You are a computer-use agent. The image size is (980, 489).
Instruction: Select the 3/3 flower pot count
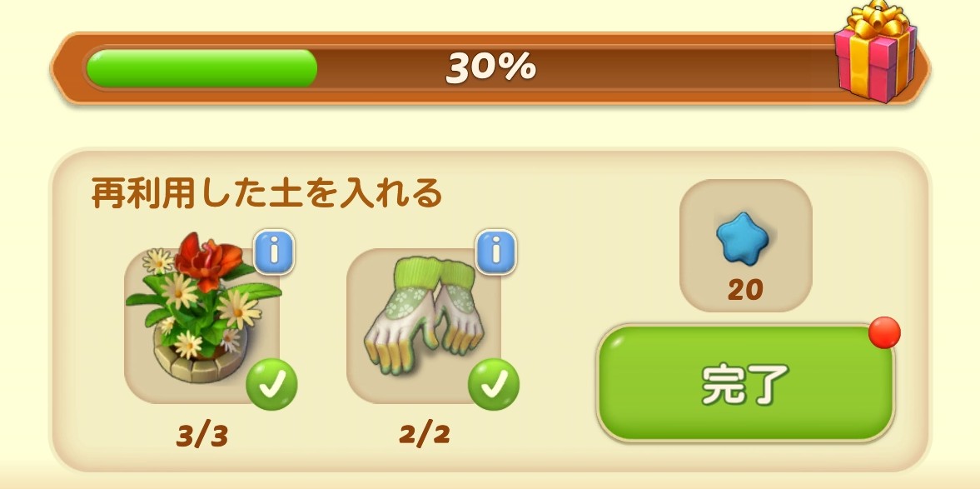201,436
